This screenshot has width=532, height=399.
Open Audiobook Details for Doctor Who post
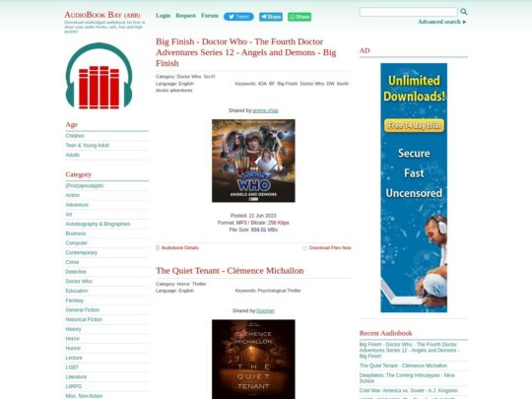(x=180, y=248)
